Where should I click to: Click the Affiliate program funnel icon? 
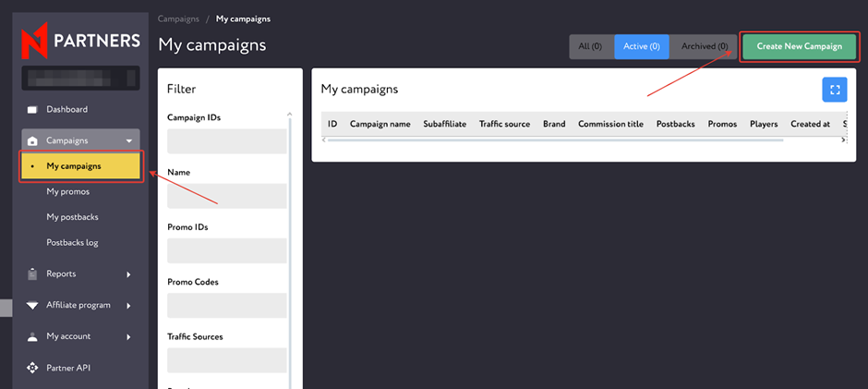pos(32,306)
